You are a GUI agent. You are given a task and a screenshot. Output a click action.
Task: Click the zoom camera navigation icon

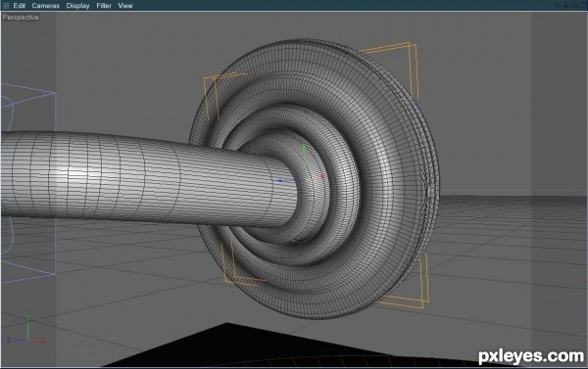tap(565, 5)
